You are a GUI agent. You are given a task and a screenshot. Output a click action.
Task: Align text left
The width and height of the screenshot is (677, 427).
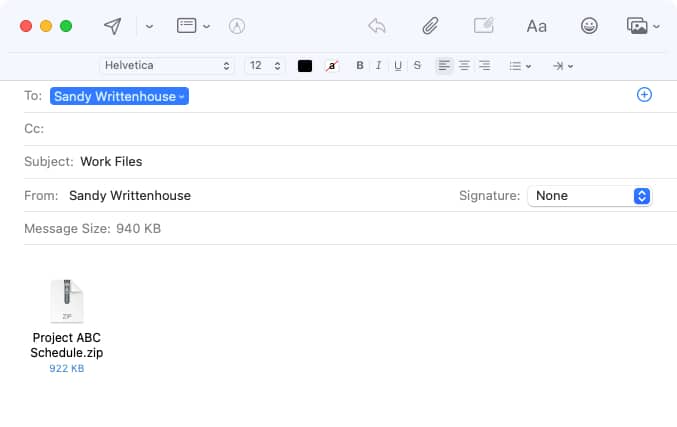[444, 66]
